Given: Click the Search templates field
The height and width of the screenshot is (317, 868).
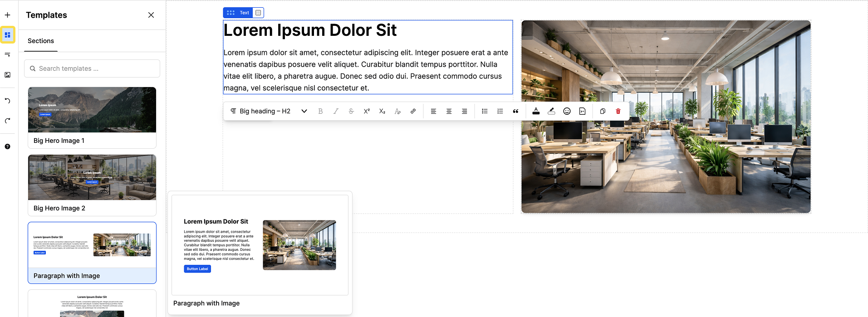Looking at the screenshot, I should 92,68.
